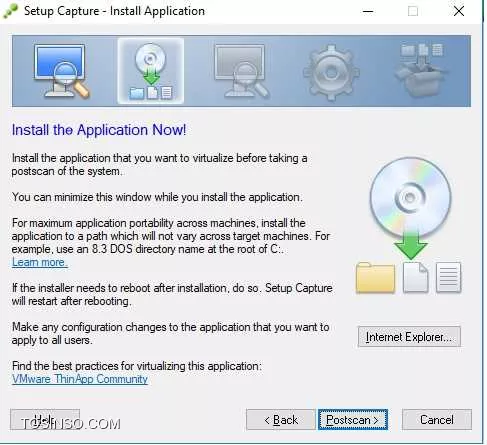Screen dimensions: 487x445
Task: Start the Postscan button
Action: tap(353, 420)
